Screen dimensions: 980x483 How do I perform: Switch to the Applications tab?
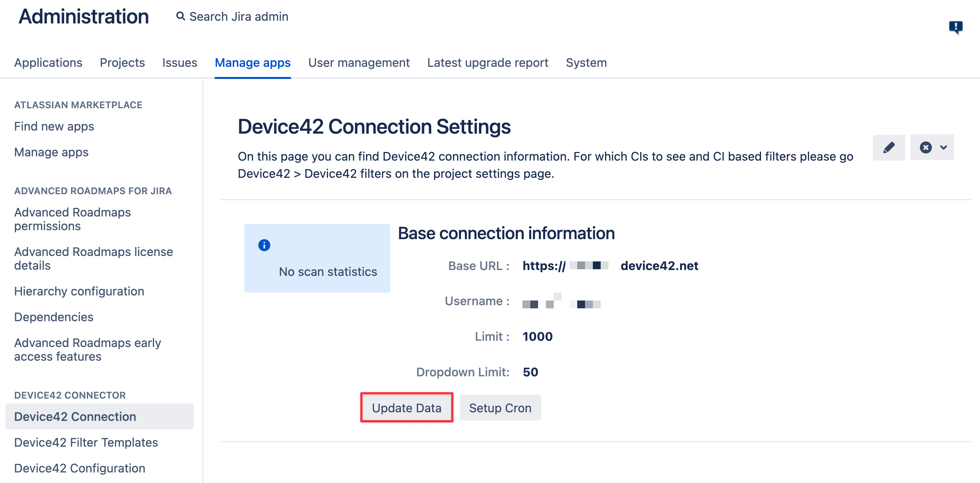coord(48,63)
